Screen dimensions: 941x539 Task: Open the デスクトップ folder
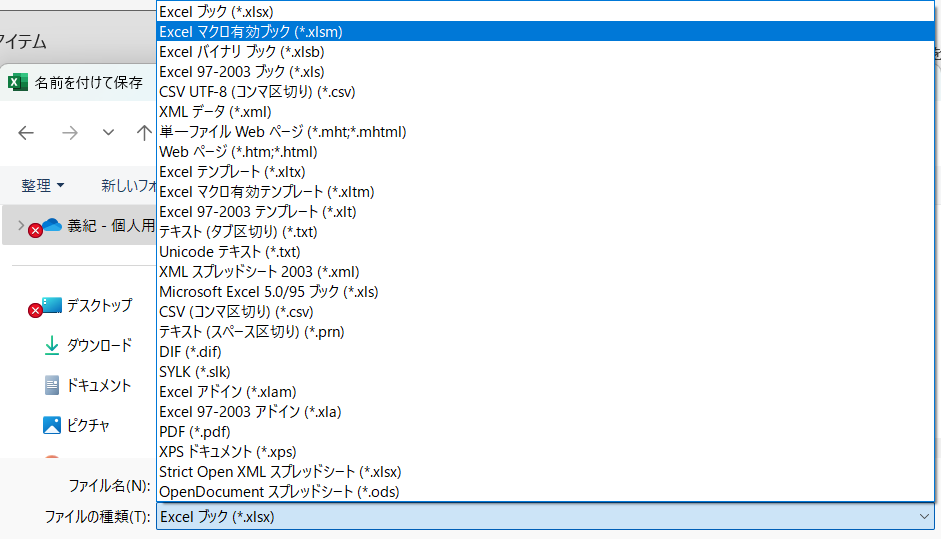[98, 305]
